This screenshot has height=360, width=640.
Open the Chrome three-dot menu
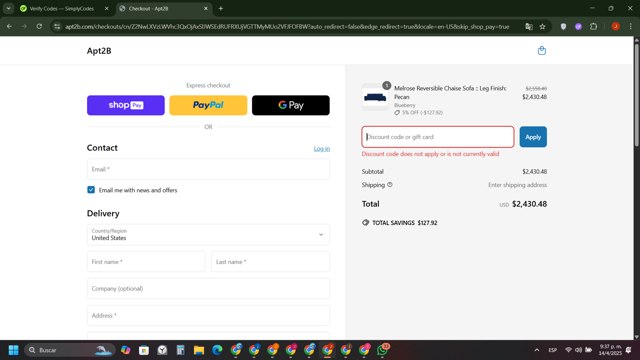point(631,27)
